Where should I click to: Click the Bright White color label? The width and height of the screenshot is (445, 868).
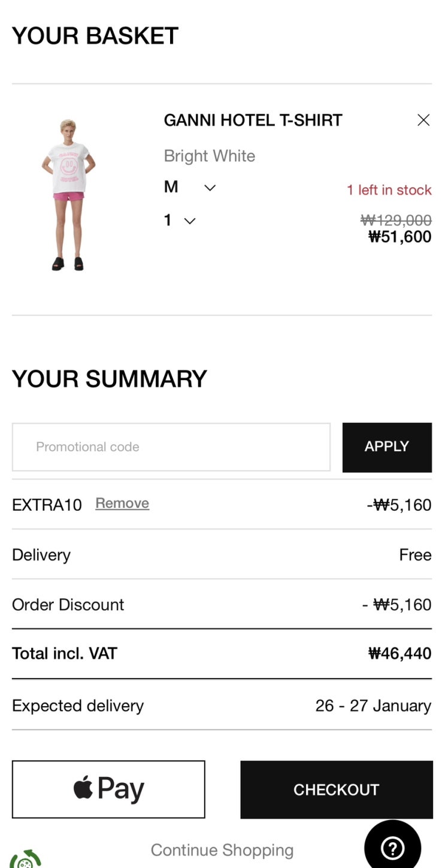pyautogui.click(x=210, y=156)
